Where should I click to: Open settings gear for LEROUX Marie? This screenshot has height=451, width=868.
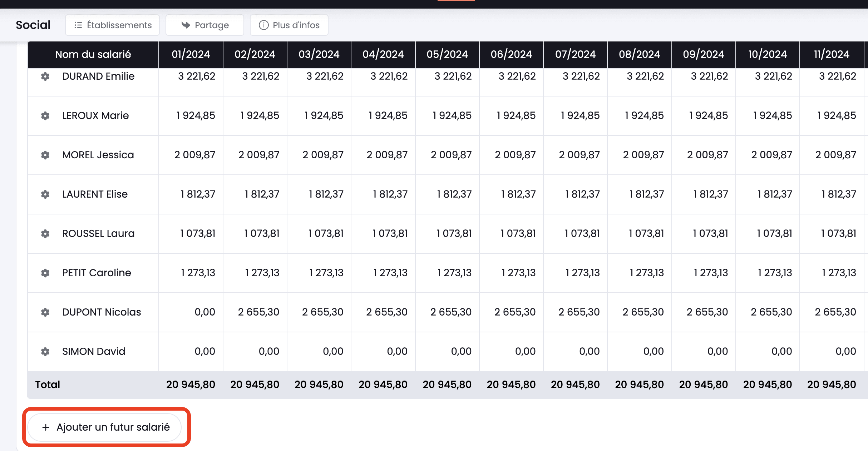pos(45,116)
